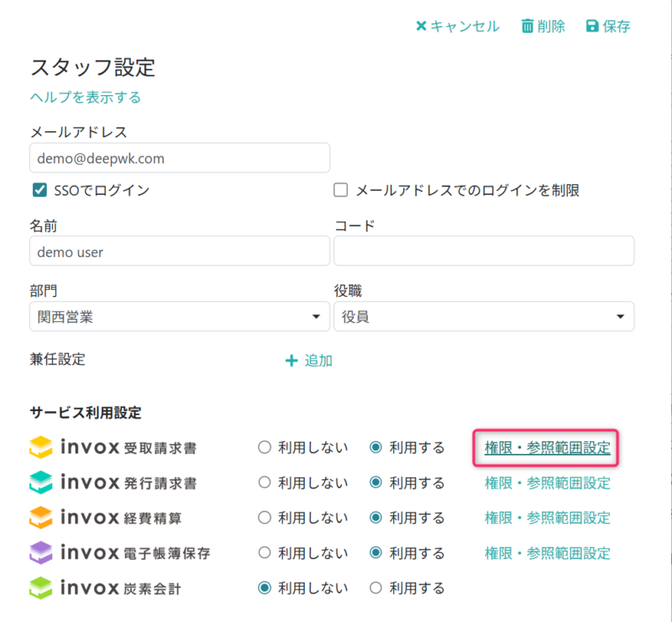Select 利用しない for 発行請求書

point(265,482)
